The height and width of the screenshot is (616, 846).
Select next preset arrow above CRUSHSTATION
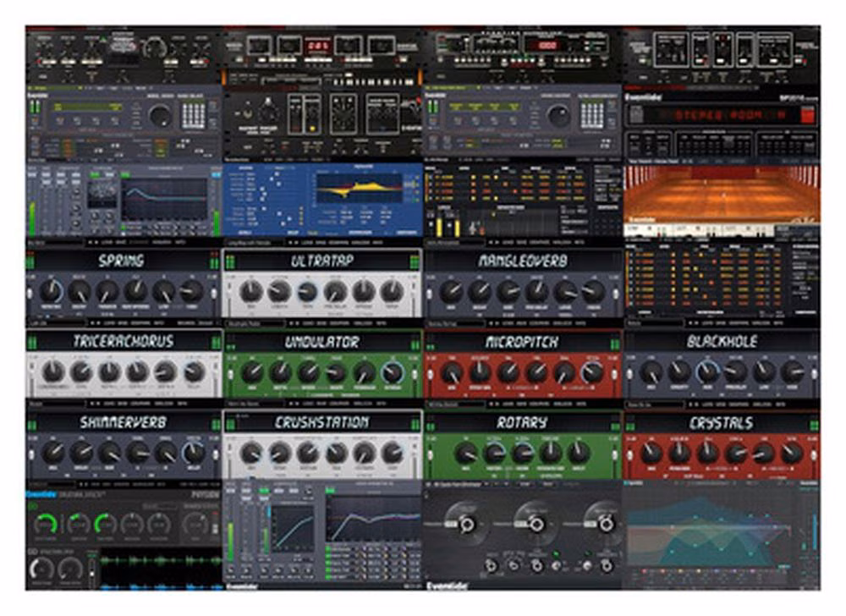pyautogui.click(x=297, y=404)
